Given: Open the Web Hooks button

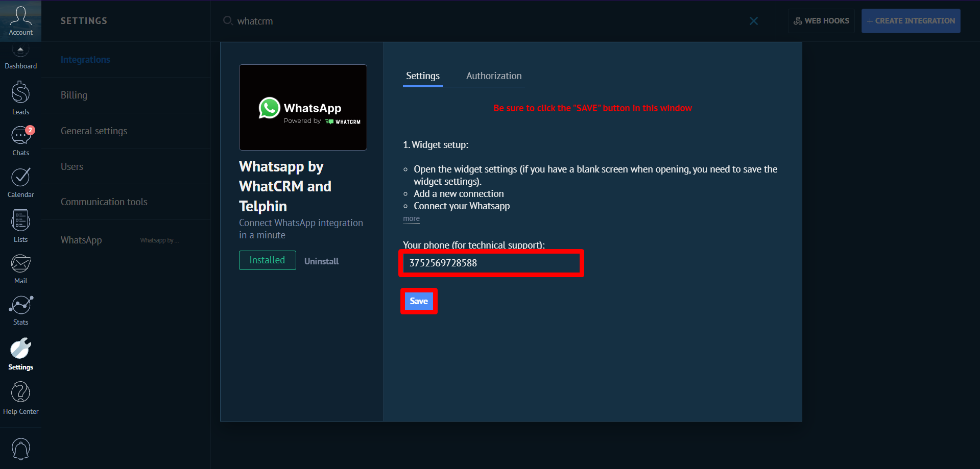Looking at the screenshot, I should [x=821, y=21].
